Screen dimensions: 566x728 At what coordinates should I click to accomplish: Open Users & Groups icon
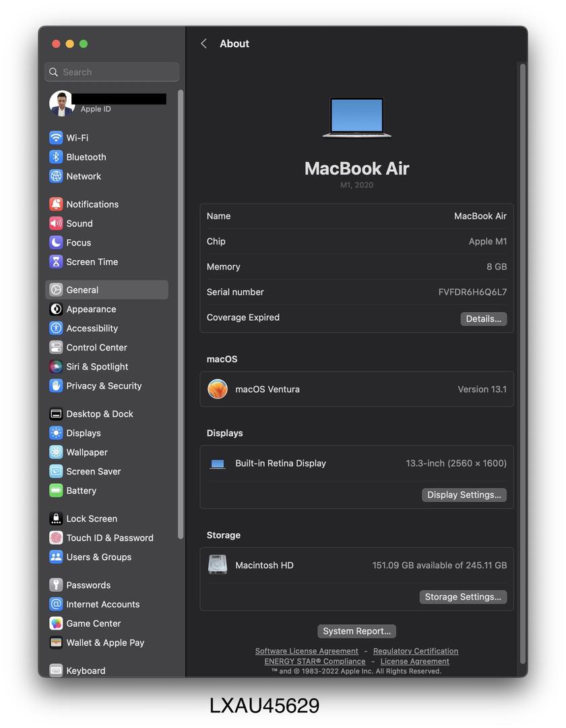point(56,557)
